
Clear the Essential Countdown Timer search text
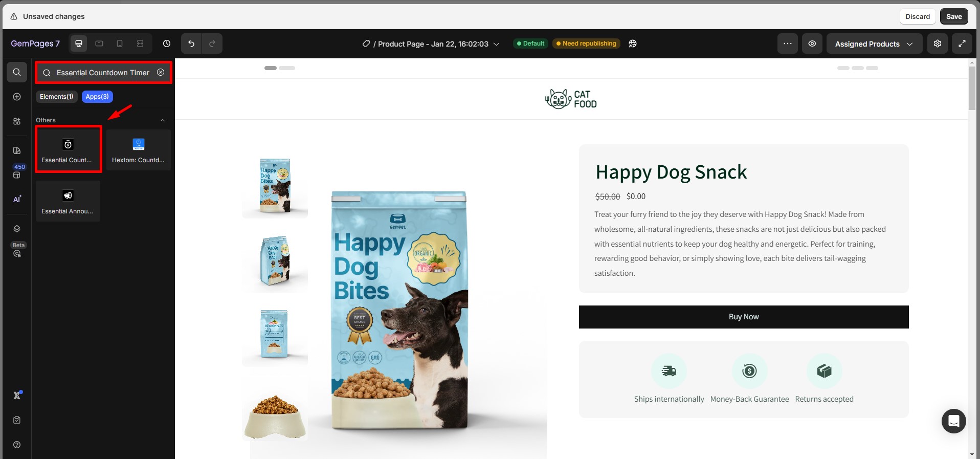[161, 72]
